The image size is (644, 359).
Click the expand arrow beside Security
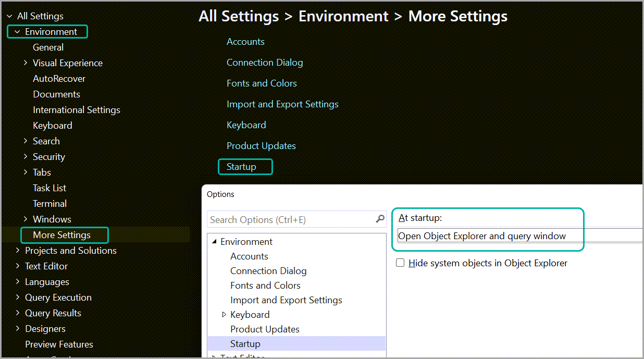26,156
